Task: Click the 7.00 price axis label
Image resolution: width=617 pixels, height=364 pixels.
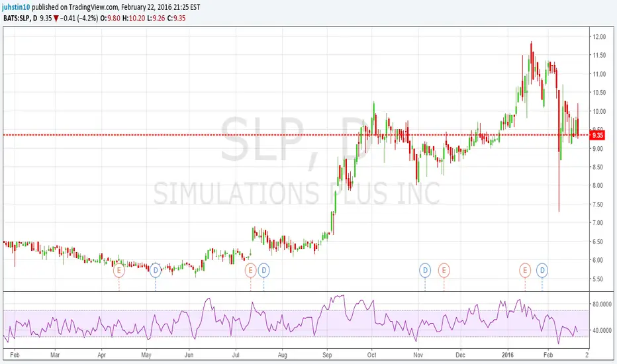Action: (x=598, y=223)
